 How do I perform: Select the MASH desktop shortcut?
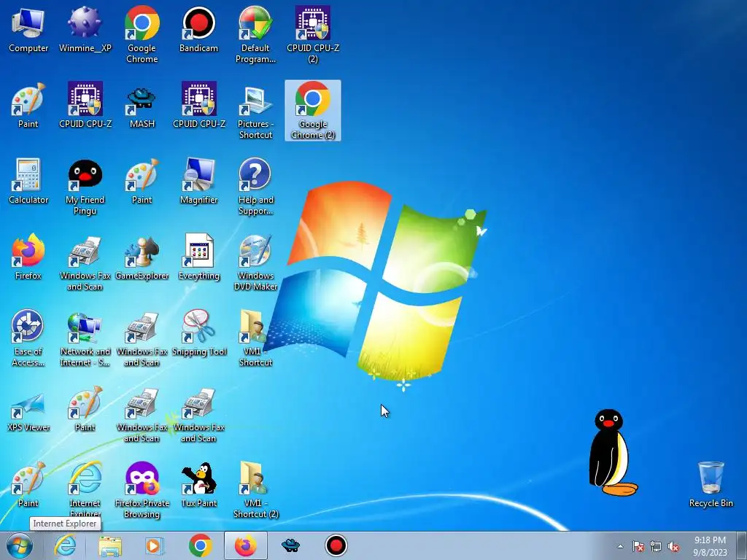142,105
